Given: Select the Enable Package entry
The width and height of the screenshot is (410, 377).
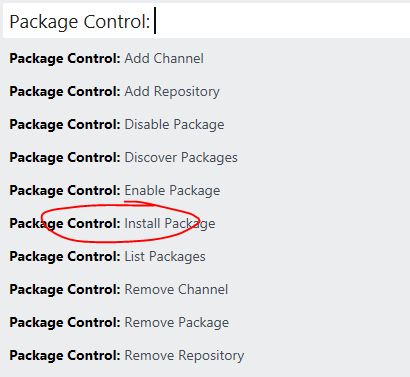Looking at the screenshot, I should 207,191.
